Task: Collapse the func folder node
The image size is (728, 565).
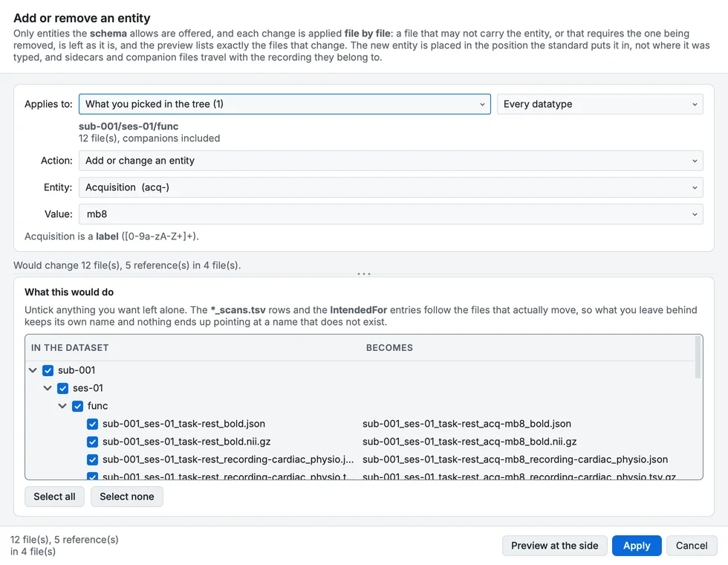Action: pos(62,406)
